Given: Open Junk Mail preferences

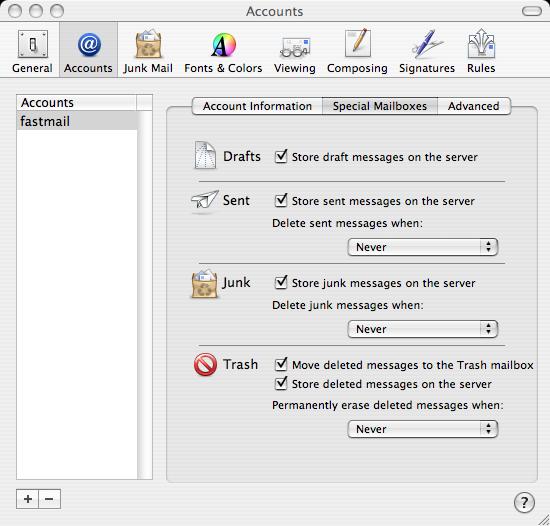Looking at the screenshot, I should 148,51.
